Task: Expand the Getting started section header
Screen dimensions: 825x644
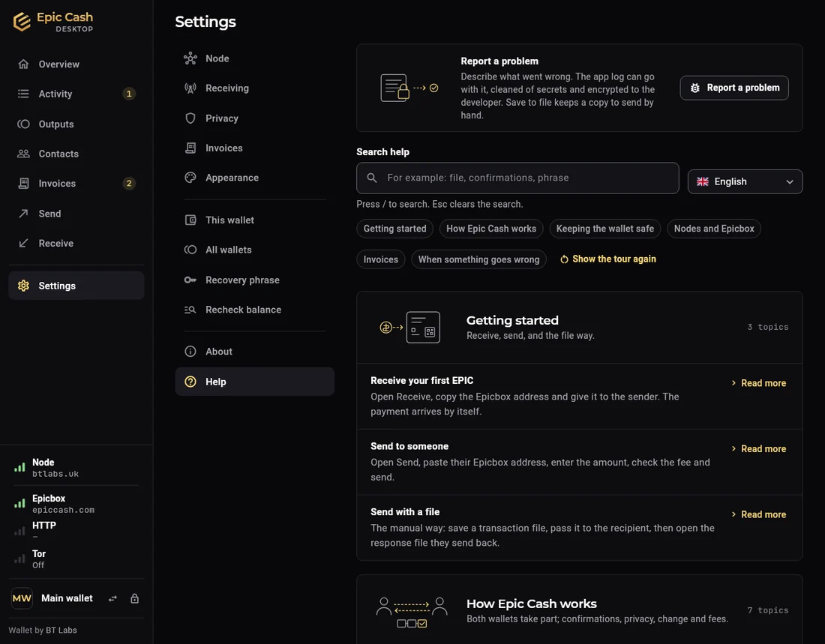Action: 580,328
